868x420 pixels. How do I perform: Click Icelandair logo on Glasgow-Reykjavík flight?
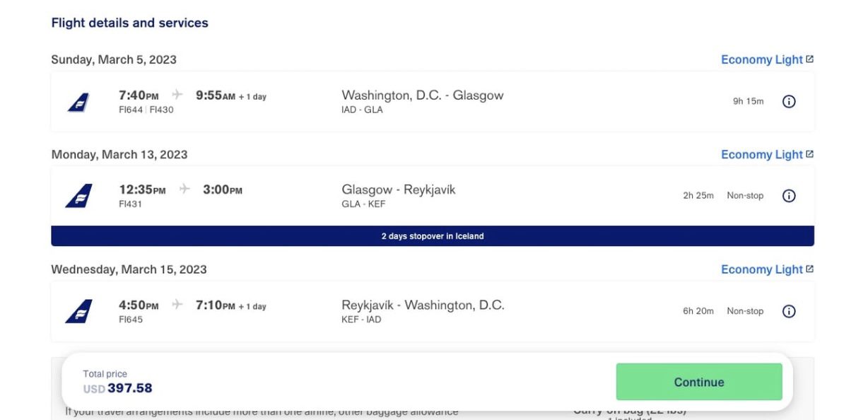tap(78, 196)
